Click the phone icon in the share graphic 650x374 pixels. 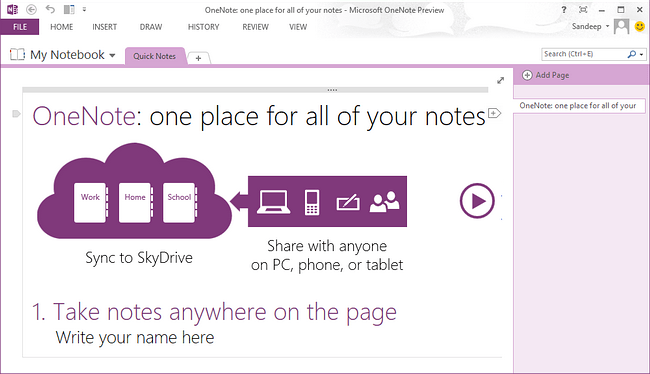[x=312, y=202]
